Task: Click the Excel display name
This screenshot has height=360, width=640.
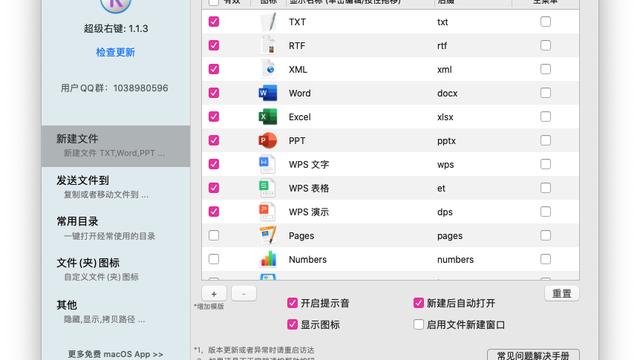Action: (300, 117)
